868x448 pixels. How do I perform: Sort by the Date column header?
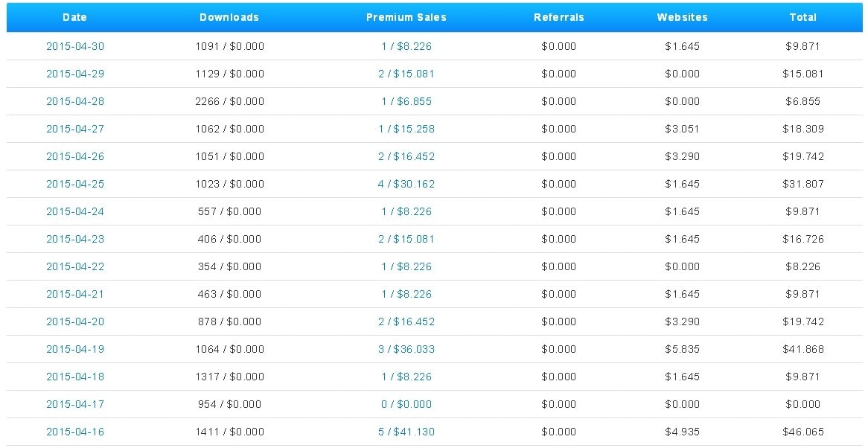tap(75, 17)
